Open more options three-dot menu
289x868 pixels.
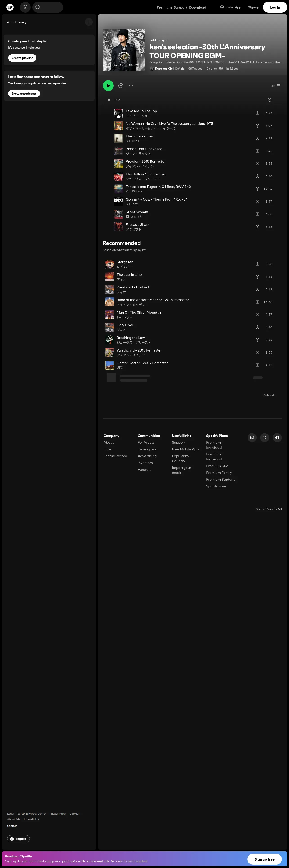[x=131, y=86]
